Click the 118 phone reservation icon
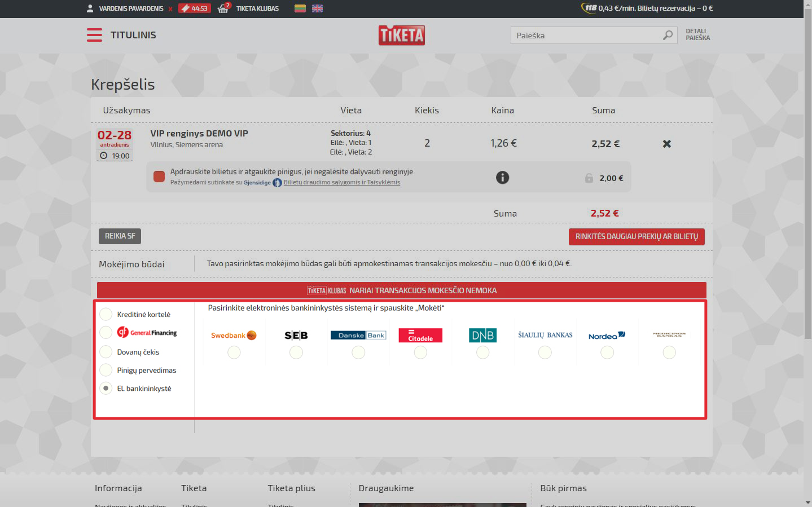The height and width of the screenshot is (507, 812). click(x=589, y=8)
